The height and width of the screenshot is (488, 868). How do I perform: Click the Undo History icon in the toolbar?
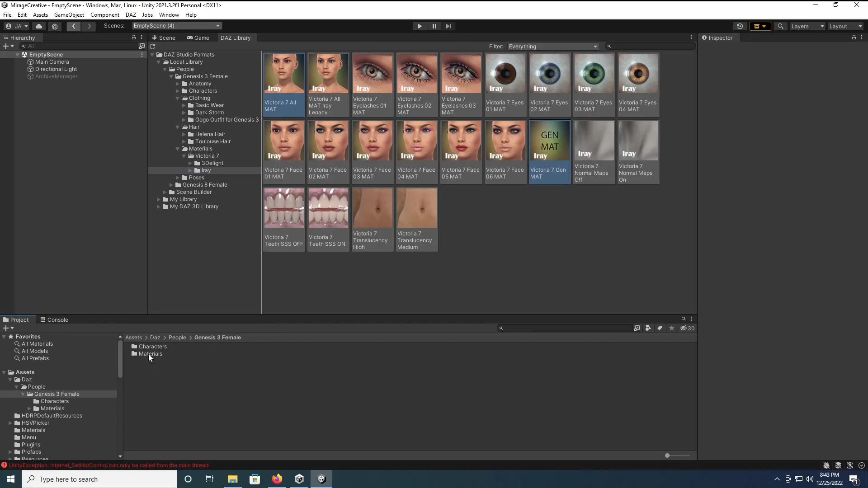click(x=740, y=26)
